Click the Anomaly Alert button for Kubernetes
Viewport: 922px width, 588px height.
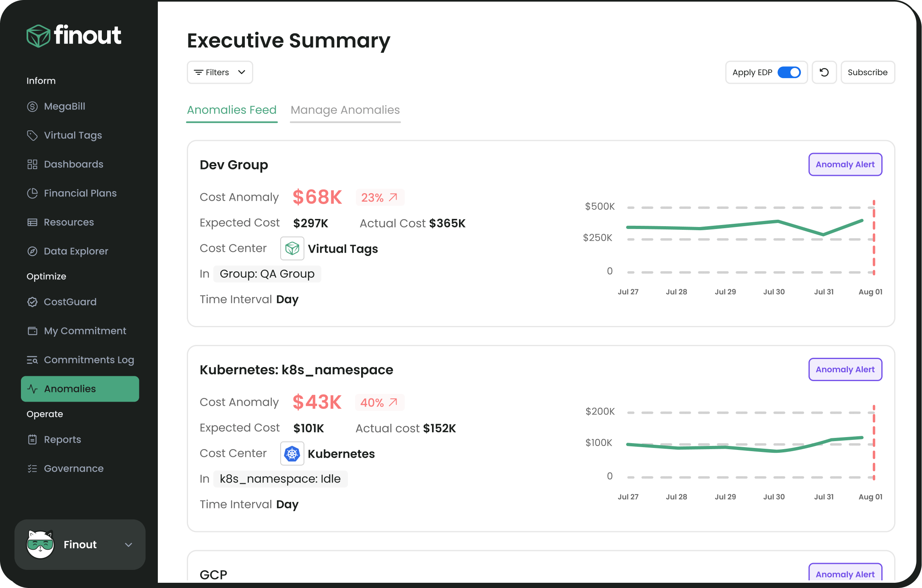(844, 369)
